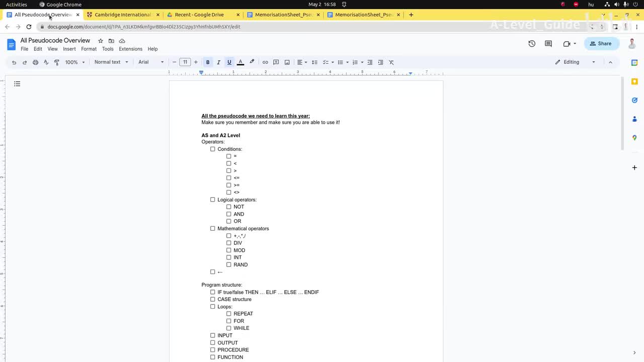
Task: Click the Undo icon in the toolbar
Action: coord(14,62)
